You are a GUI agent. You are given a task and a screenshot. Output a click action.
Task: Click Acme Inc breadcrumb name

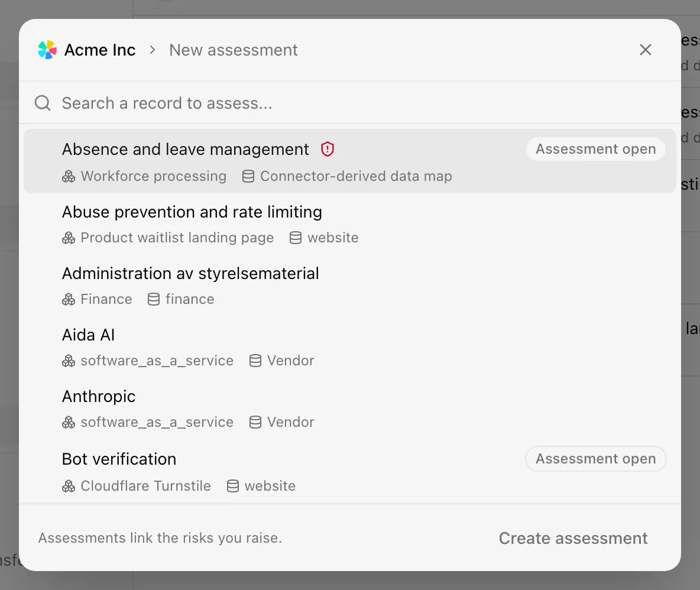(99, 50)
